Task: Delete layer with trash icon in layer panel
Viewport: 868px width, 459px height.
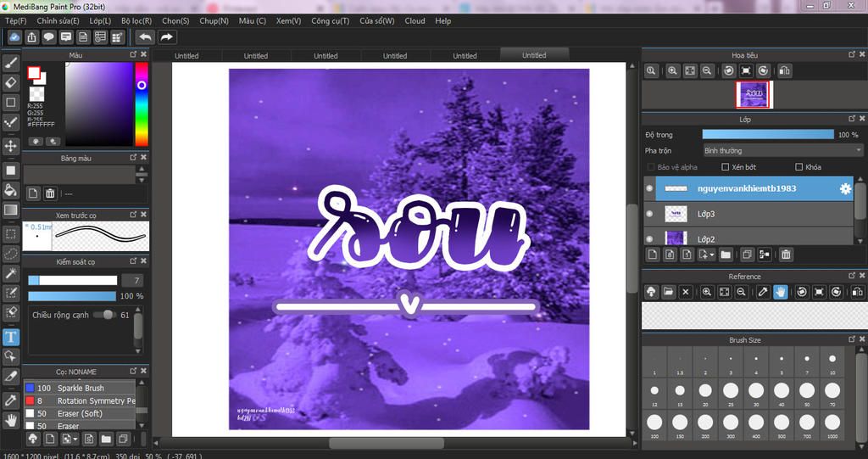Action: click(786, 255)
